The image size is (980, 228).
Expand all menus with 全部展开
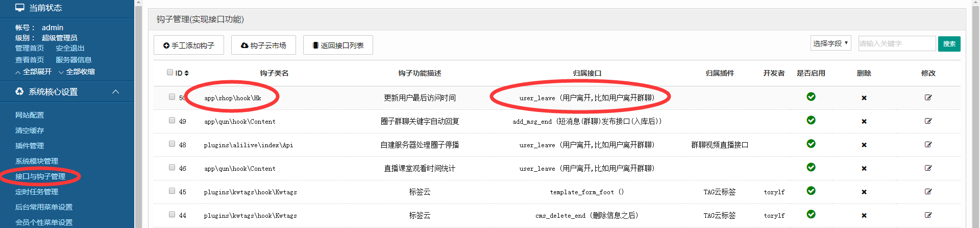point(34,72)
